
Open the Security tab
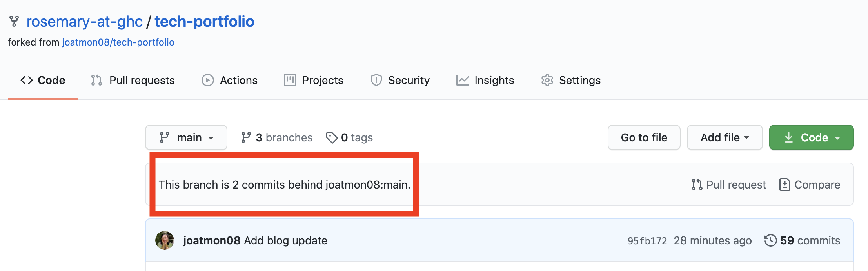click(400, 80)
